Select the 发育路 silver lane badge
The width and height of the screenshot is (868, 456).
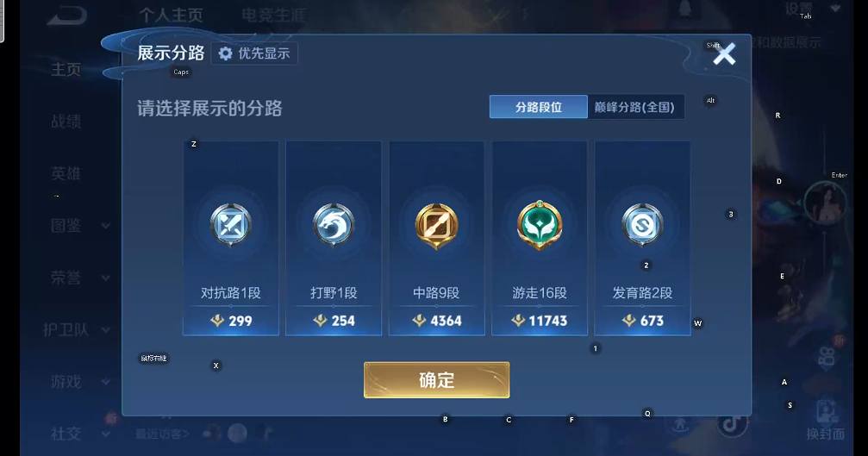tap(642, 225)
